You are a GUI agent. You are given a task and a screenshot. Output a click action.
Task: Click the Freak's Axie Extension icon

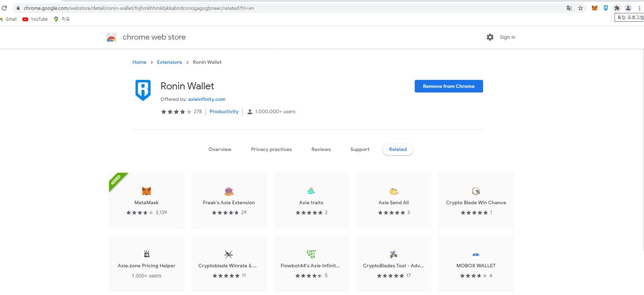coord(229,191)
